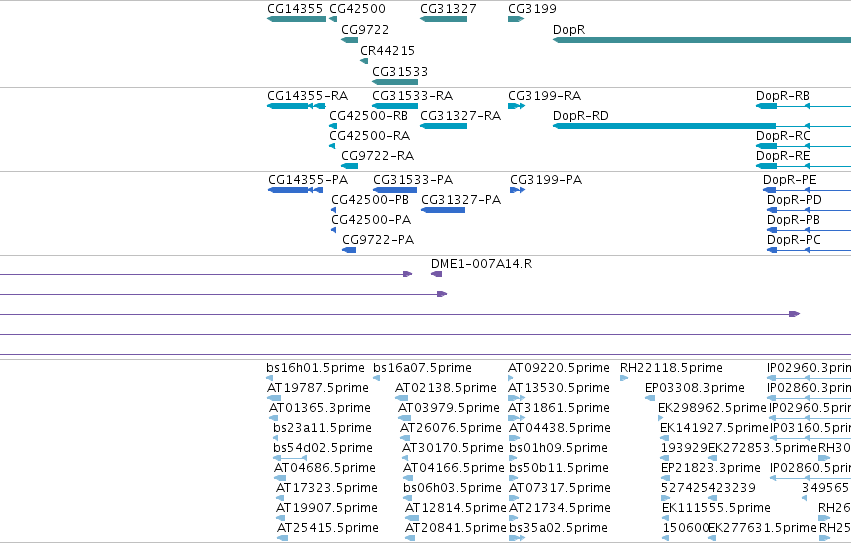The height and width of the screenshot is (543, 851).
Task: Select EST AT26076.5prime
Action: [406, 438]
